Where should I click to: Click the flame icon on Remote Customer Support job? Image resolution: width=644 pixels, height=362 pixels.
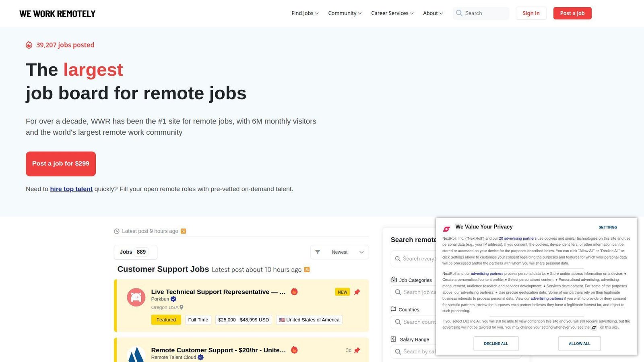[x=294, y=350]
